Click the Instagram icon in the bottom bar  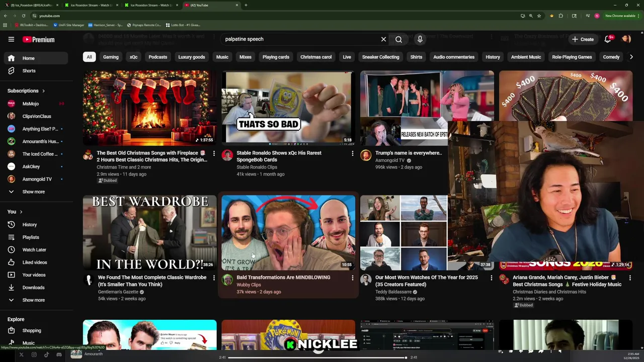pos(34,354)
